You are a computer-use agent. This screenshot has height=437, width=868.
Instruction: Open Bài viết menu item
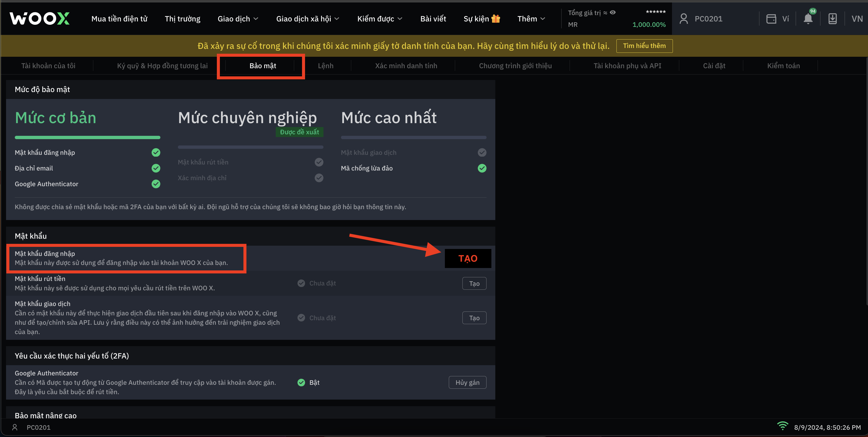[x=433, y=18]
